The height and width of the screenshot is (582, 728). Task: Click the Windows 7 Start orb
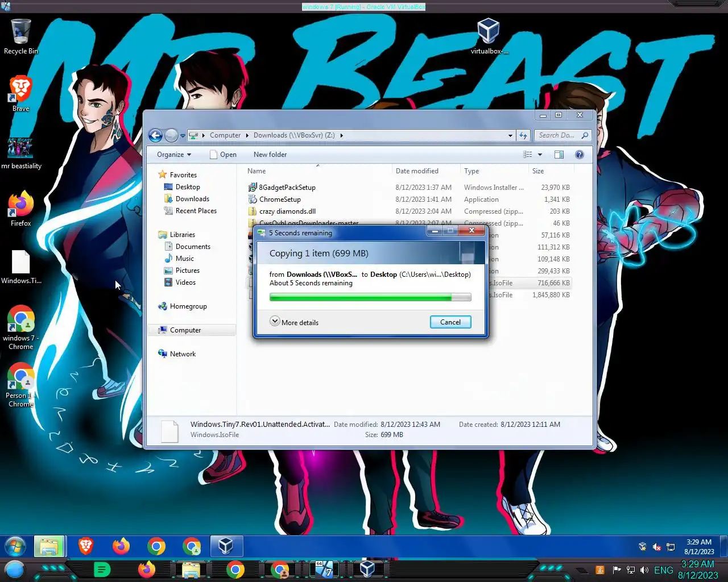tap(15, 547)
